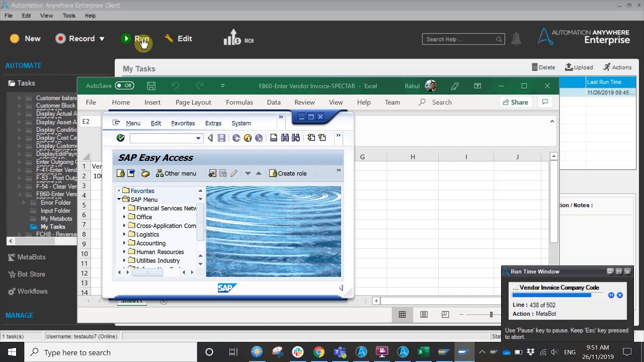Click the SAP Save diskette icon
This screenshot has width=644, height=362.
(x=221, y=138)
